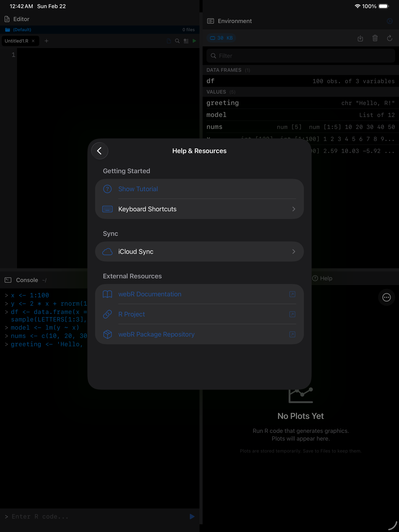
Task: Open the ellipsis options button in Help pane
Action: coord(386,298)
